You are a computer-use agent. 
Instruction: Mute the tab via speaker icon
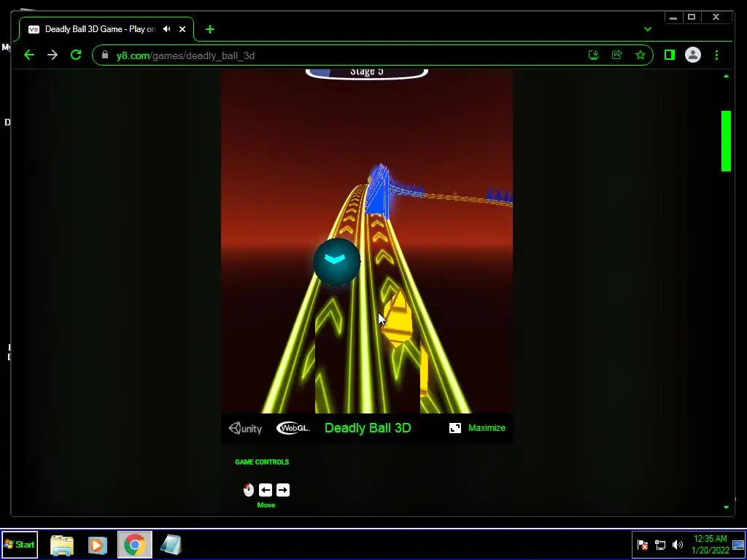click(x=167, y=29)
